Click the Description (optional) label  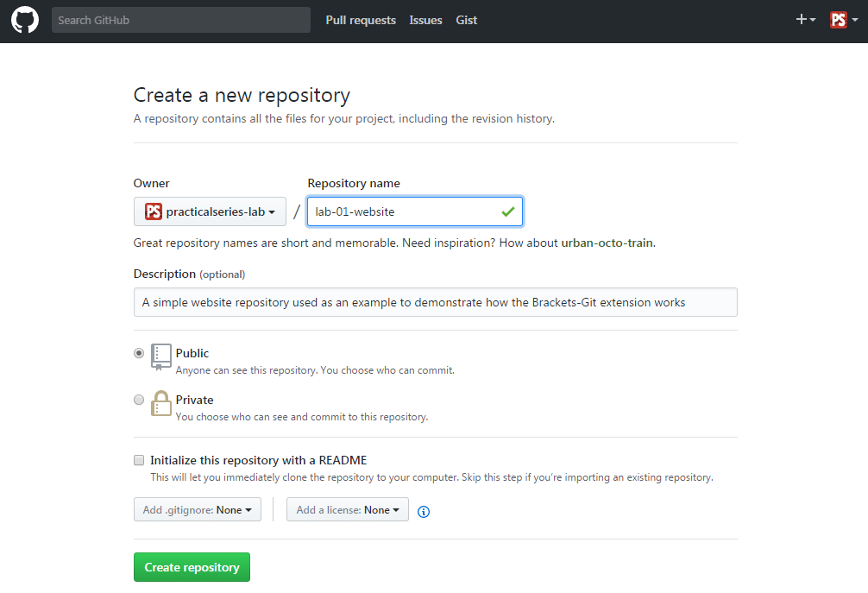point(189,274)
